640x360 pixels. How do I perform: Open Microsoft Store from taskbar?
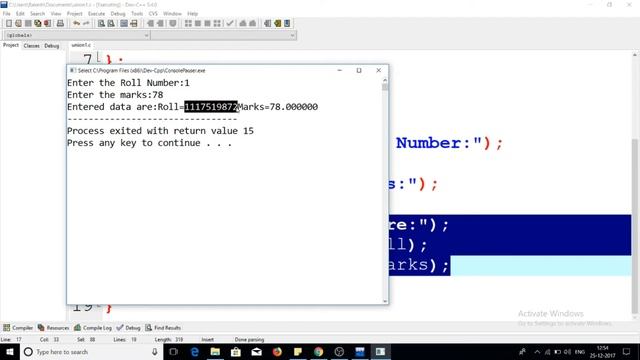(236, 352)
